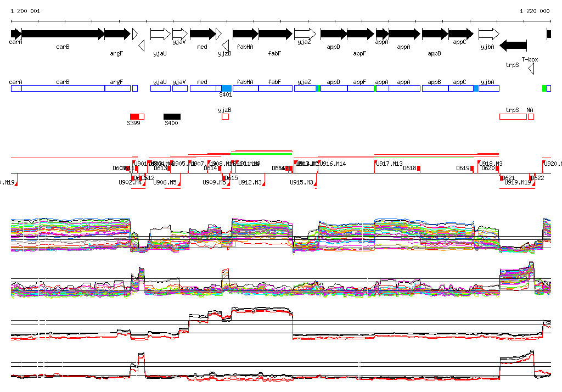
Task: Pick the yjzB left-pointing triangle in gene track
Action: (226, 46)
